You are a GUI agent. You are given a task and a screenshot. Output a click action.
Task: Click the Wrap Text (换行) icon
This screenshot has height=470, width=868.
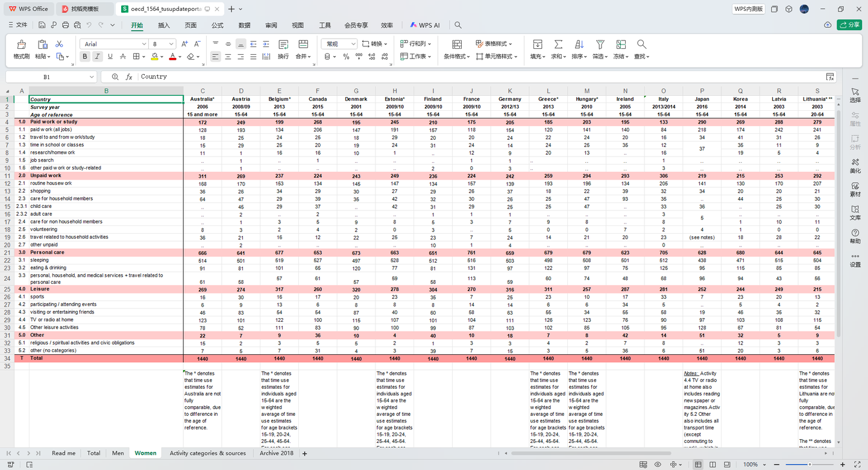click(x=283, y=45)
